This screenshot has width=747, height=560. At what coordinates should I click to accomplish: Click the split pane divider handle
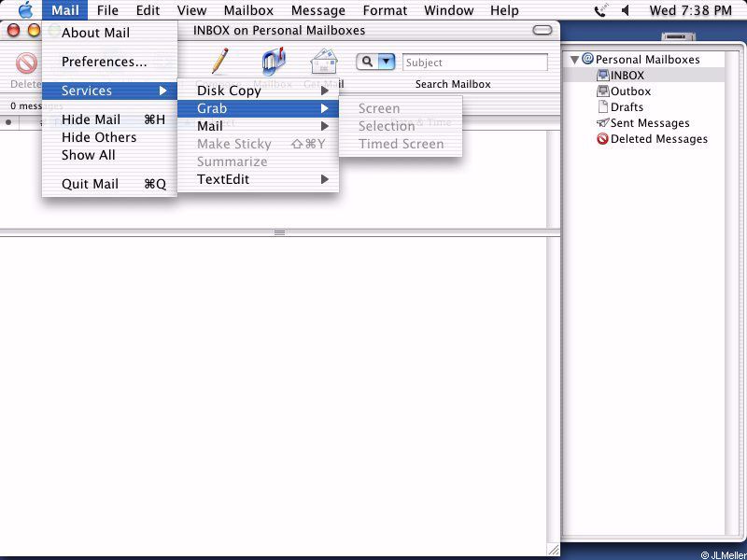click(x=279, y=232)
